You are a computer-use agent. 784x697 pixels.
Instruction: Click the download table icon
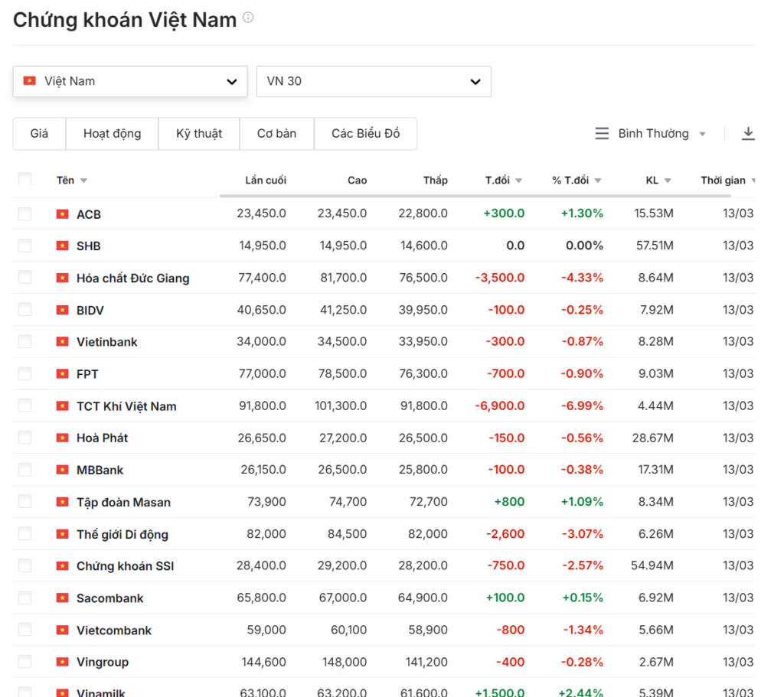[748, 133]
